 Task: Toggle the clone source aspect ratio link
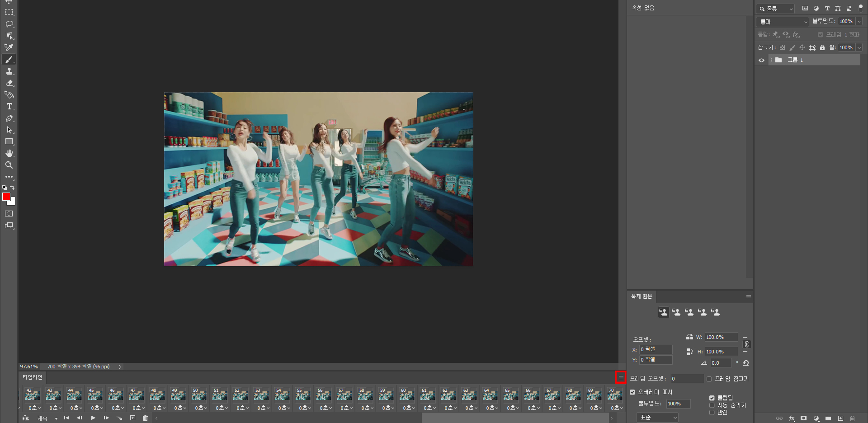746,344
